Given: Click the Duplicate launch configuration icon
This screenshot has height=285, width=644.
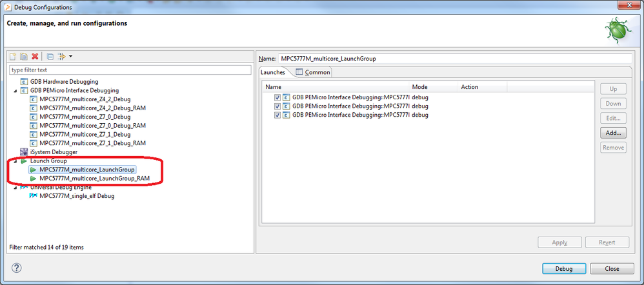Looking at the screenshot, I should [x=24, y=56].
